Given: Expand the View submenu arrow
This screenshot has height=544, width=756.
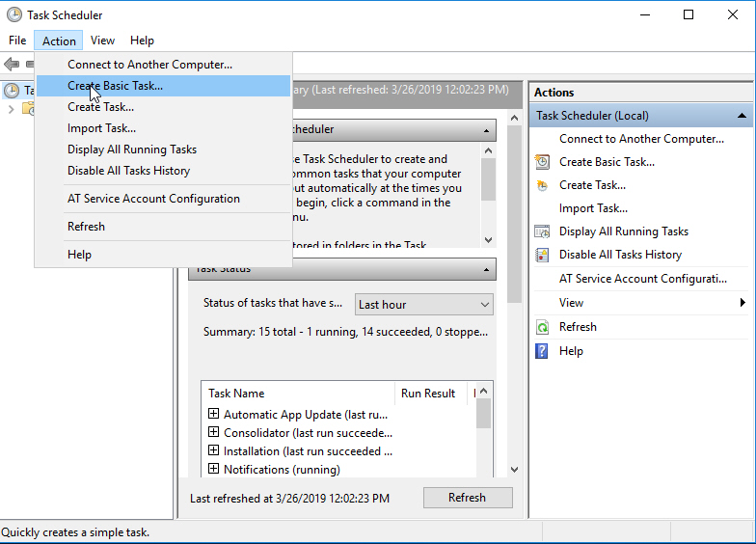Looking at the screenshot, I should (x=742, y=303).
